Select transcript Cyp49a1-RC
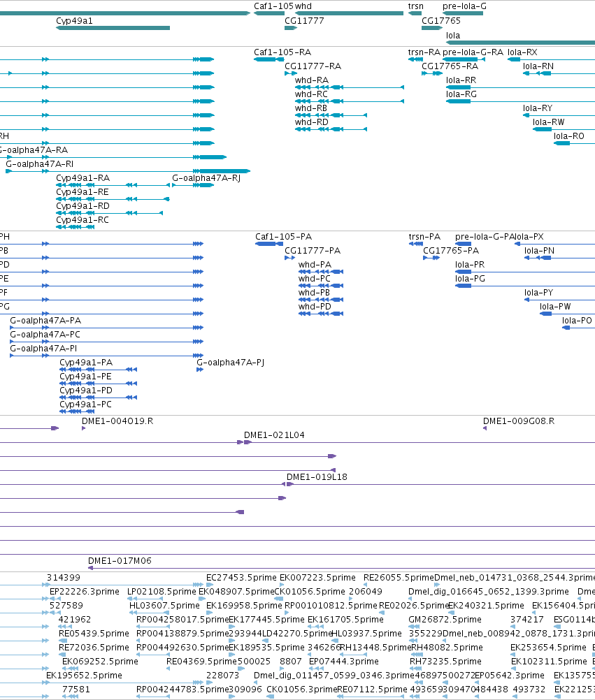Screen dimensions: 595x700 tap(83, 220)
